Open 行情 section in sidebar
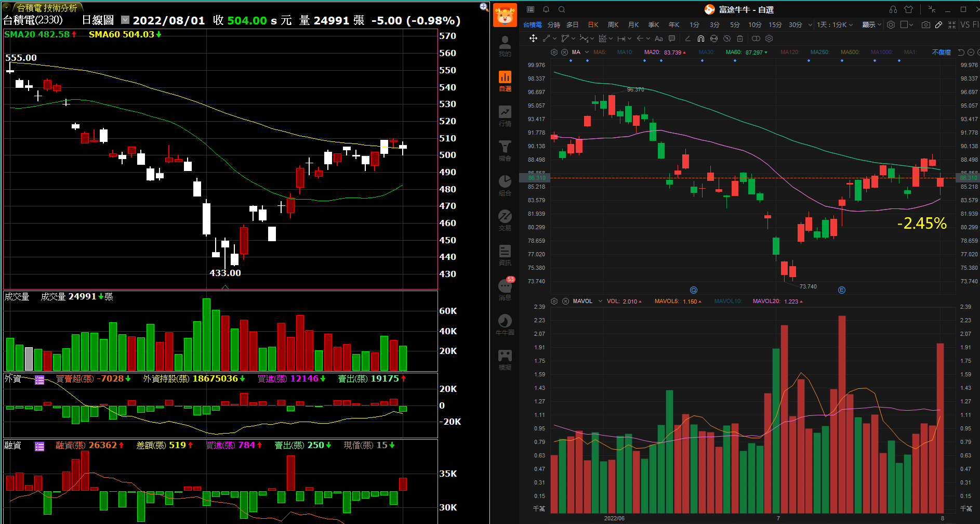Viewport: 980px width, 524px height. (x=505, y=116)
